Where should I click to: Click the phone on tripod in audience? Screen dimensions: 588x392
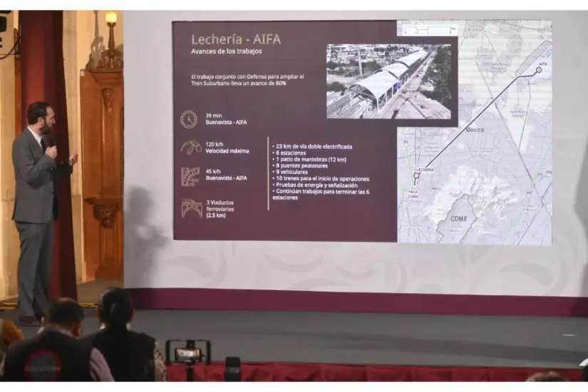tap(189, 353)
